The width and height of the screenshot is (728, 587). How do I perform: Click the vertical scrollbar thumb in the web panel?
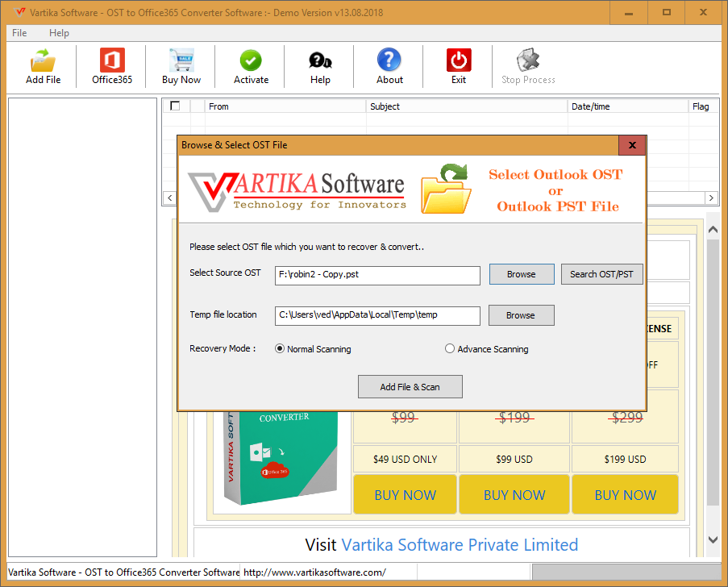tap(713, 372)
